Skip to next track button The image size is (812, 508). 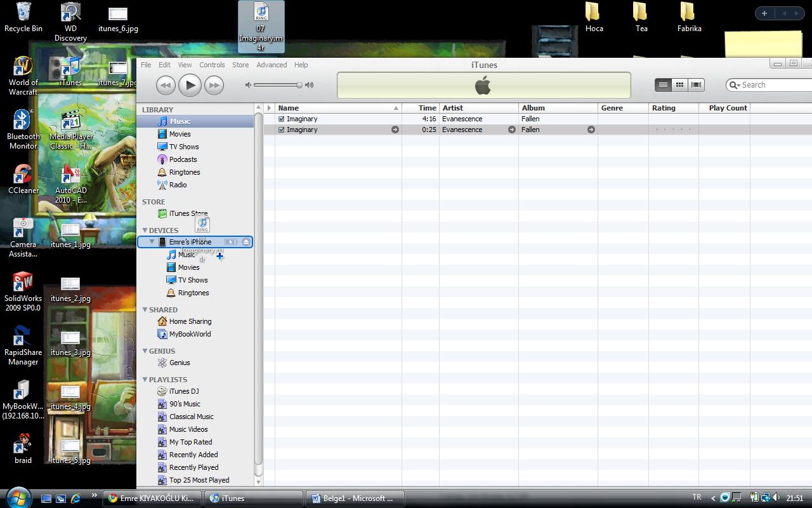[x=214, y=85]
